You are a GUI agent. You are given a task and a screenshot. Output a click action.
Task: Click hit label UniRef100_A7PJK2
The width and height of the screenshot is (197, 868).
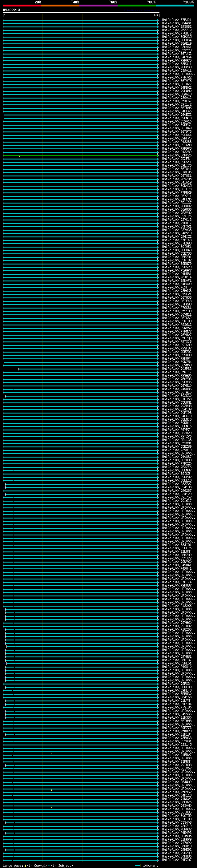[x=176, y=78]
